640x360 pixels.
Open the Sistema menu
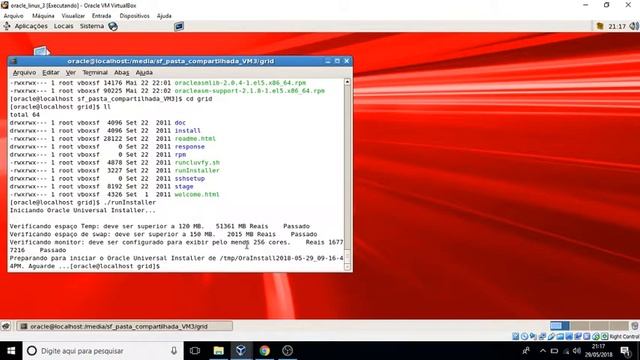92,26
